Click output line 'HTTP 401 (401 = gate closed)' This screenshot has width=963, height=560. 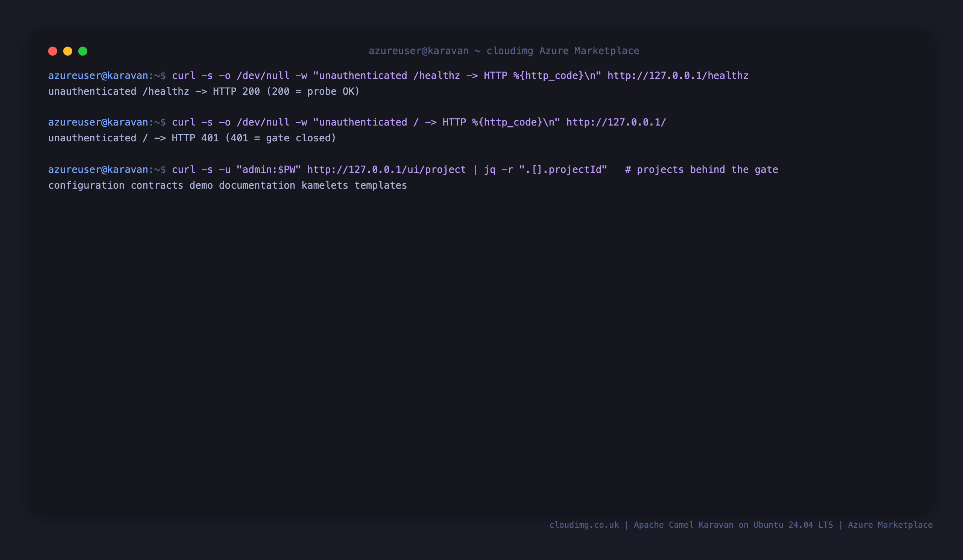(x=254, y=138)
